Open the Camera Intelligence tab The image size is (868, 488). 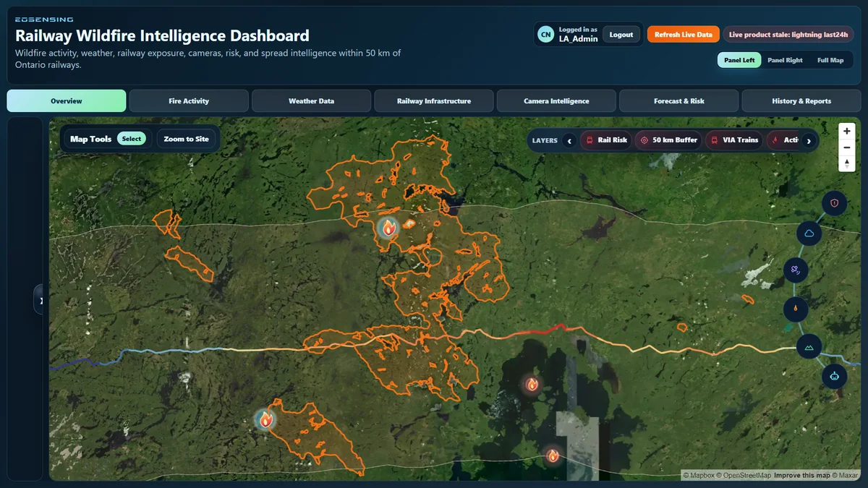tap(556, 101)
